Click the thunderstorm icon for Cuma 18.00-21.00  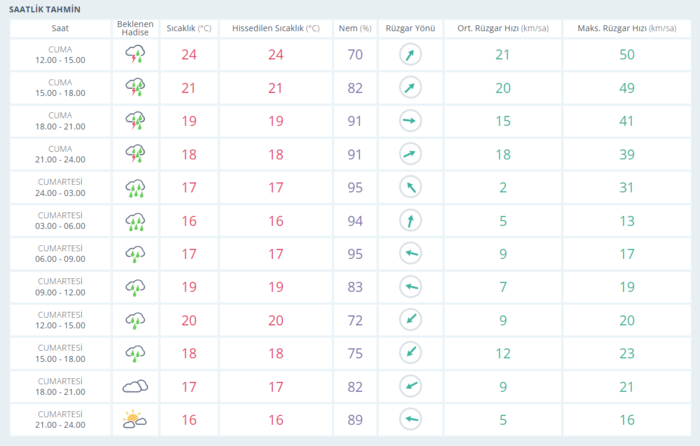click(135, 121)
